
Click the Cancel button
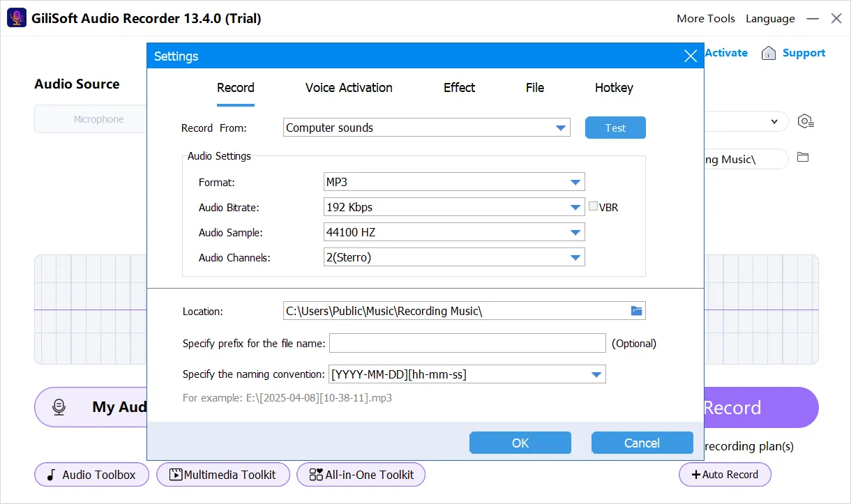click(x=642, y=443)
